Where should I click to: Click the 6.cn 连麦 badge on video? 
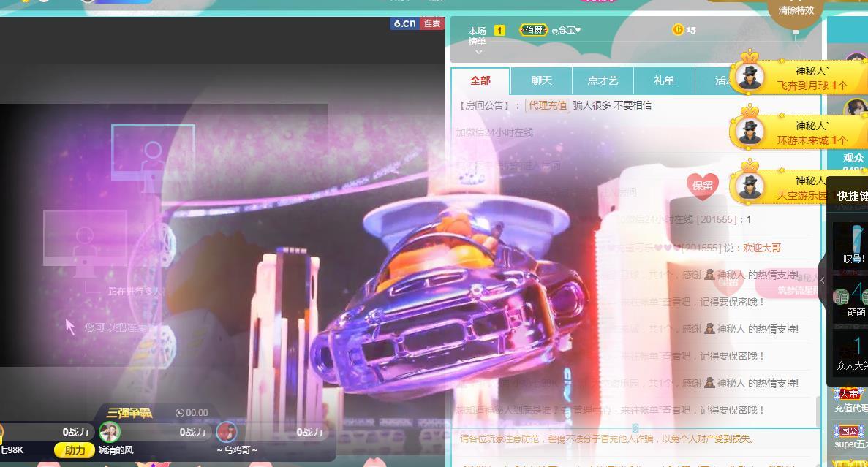pos(418,23)
